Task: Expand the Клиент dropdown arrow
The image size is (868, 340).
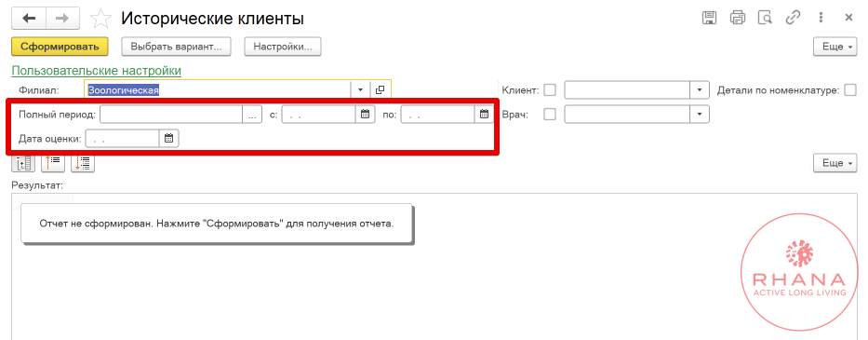Action: (700, 89)
